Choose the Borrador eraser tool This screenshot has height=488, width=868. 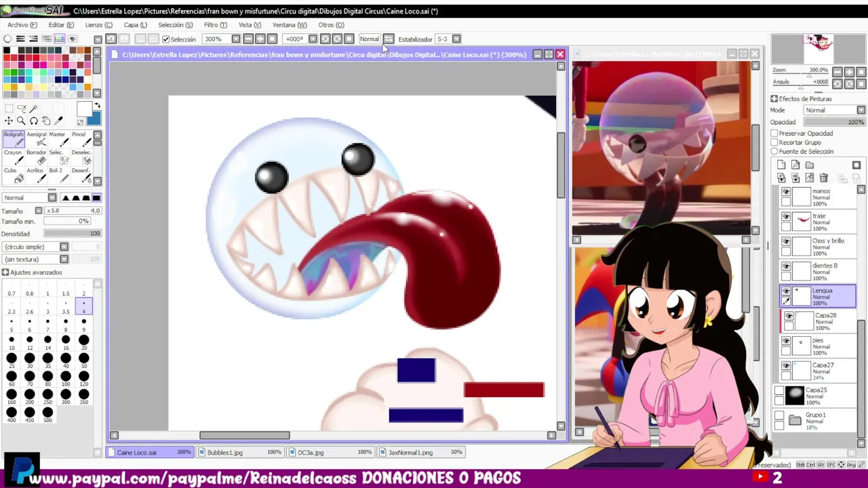37,157
